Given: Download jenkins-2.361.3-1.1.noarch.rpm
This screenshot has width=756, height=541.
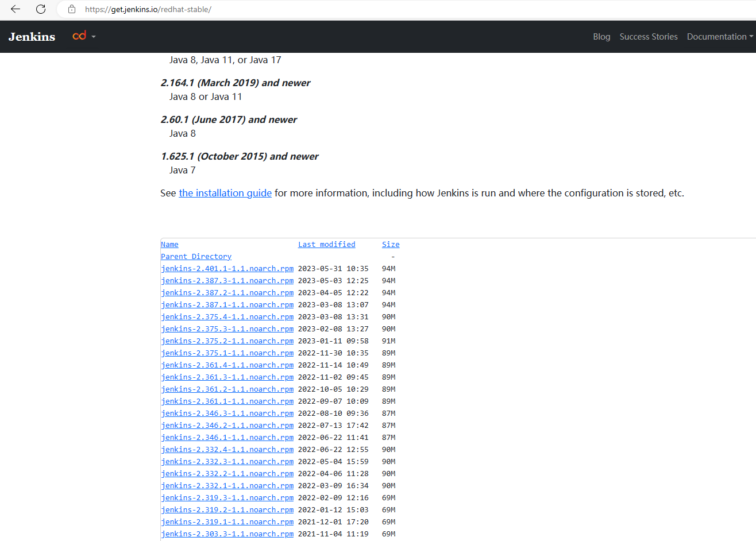Looking at the screenshot, I should [227, 377].
